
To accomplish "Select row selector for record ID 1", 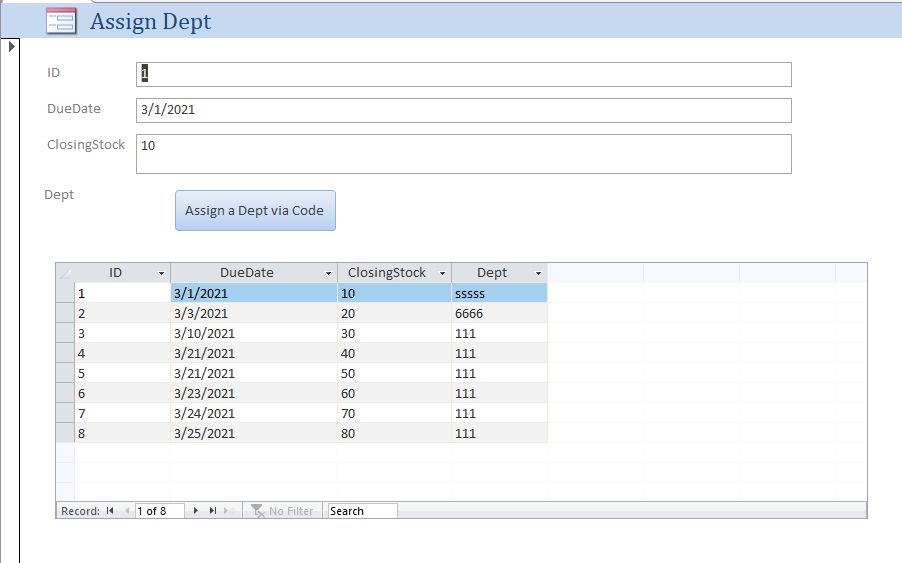I will pyautogui.click(x=65, y=293).
